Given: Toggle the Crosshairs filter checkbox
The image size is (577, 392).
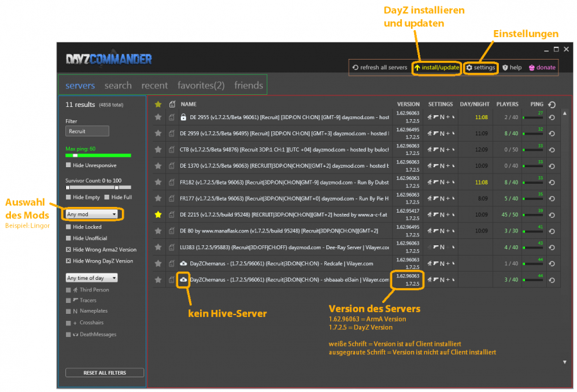Looking at the screenshot, I should tap(69, 323).
